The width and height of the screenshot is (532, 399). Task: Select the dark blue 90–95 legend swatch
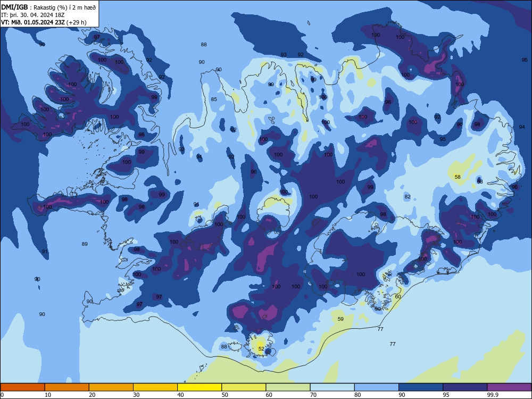(x=421, y=387)
